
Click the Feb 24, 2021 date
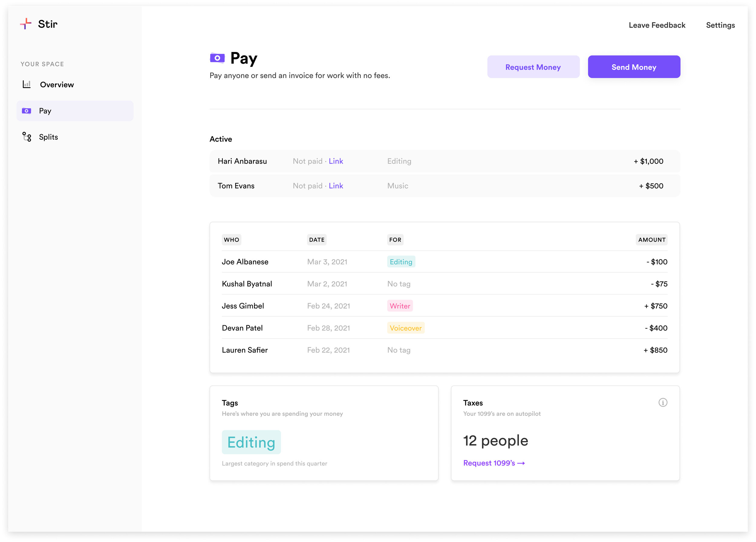point(328,306)
